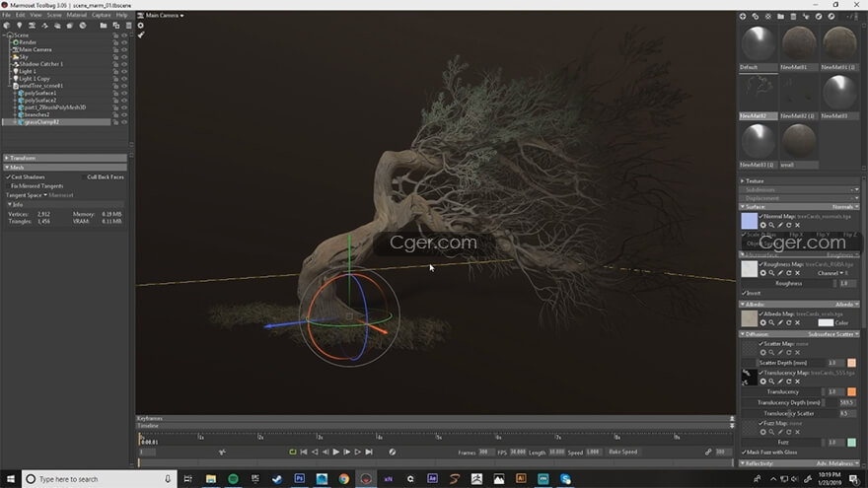Open the File menu
The width and height of the screenshot is (868, 488).
(x=7, y=15)
